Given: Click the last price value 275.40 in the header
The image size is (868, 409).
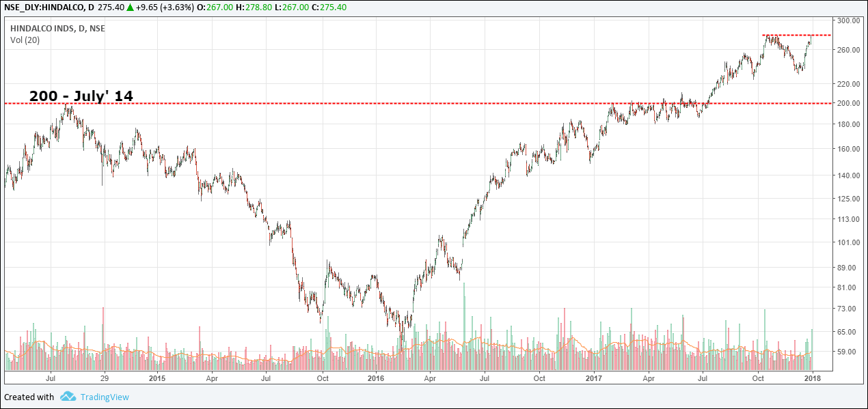Looking at the screenshot, I should pos(111,7).
